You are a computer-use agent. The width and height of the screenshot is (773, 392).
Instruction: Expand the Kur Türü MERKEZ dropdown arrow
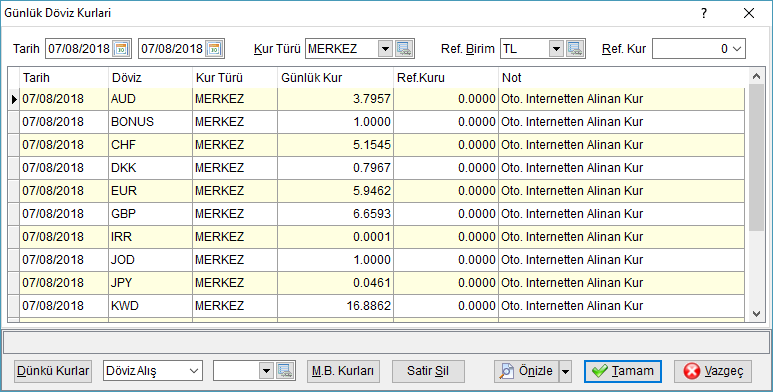point(386,49)
